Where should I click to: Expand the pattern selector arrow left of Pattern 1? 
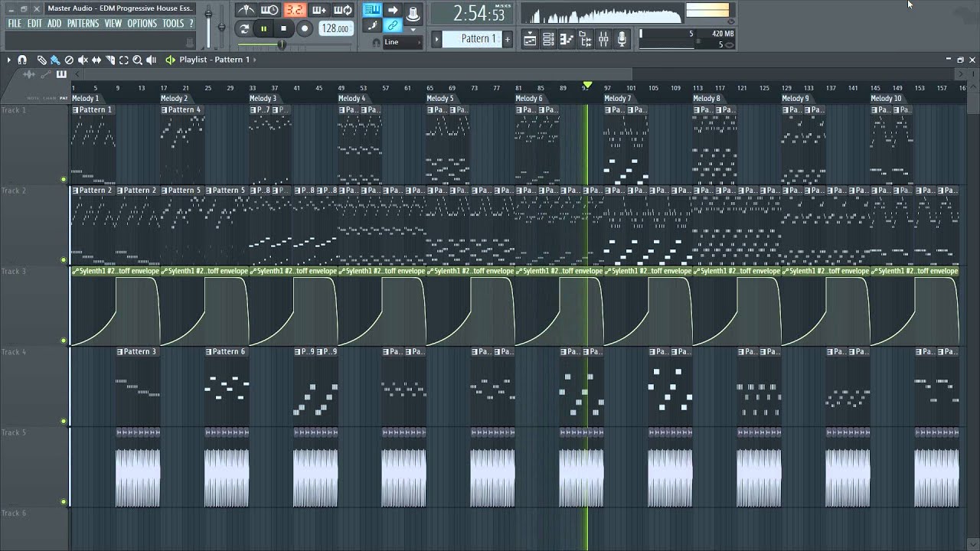coord(436,38)
